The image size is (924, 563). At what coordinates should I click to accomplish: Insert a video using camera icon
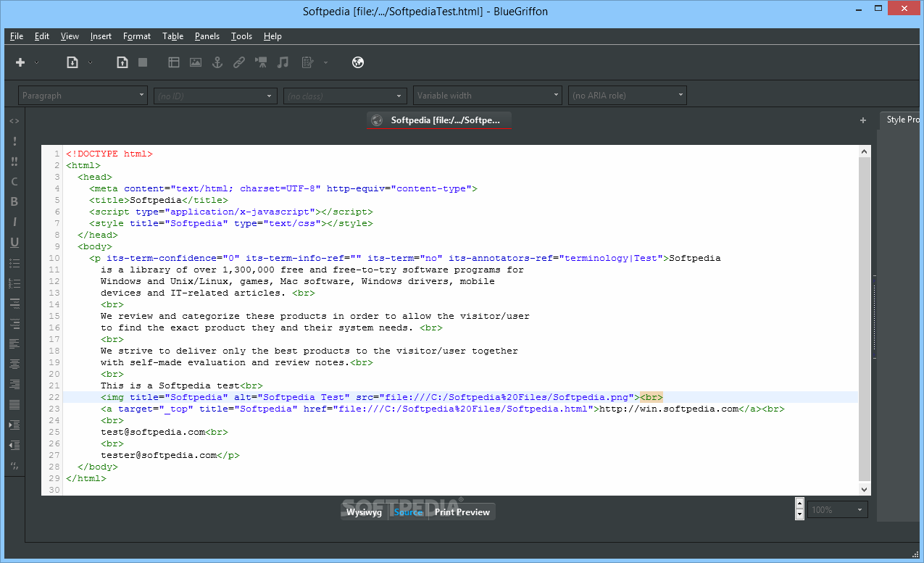click(261, 62)
